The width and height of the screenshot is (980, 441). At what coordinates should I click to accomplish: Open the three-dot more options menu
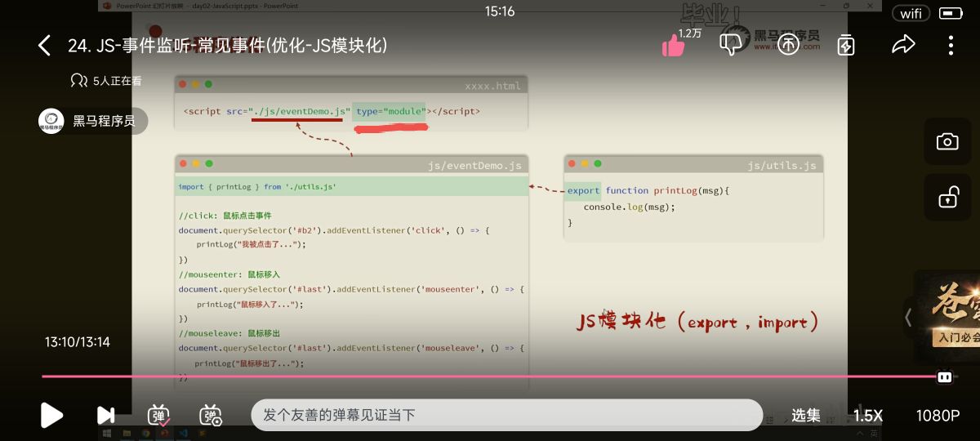951,45
